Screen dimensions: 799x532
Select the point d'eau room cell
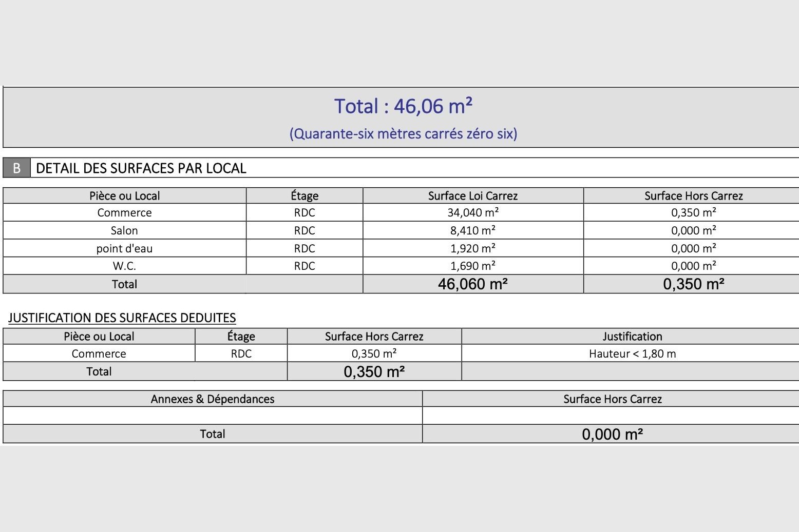point(125,248)
